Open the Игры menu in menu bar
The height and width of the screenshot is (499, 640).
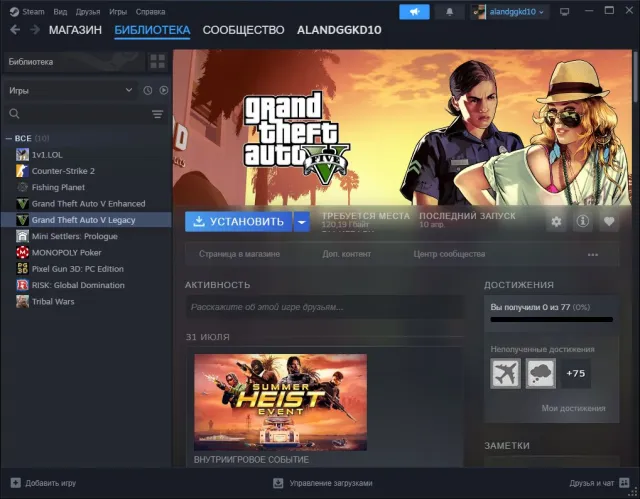click(x=118, y=12)
